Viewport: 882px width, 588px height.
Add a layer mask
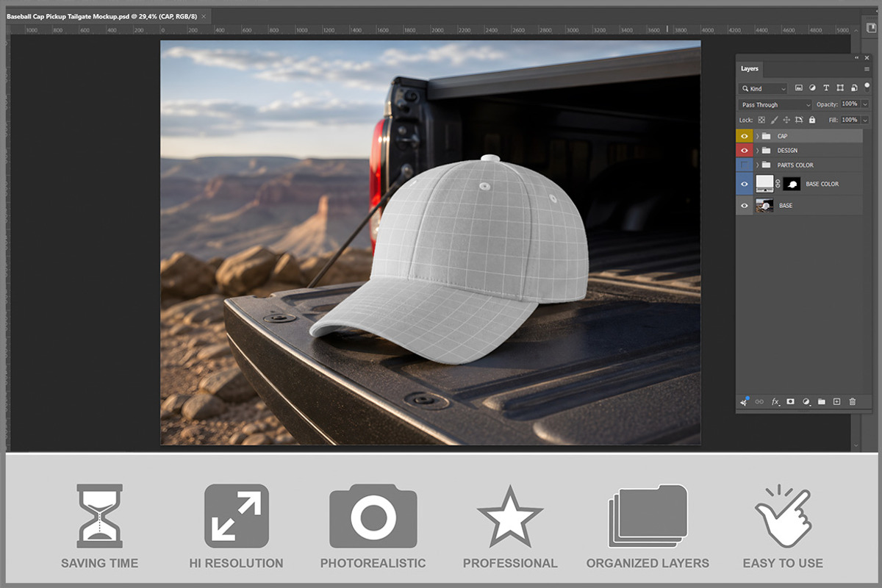click(x=791, y=402)
